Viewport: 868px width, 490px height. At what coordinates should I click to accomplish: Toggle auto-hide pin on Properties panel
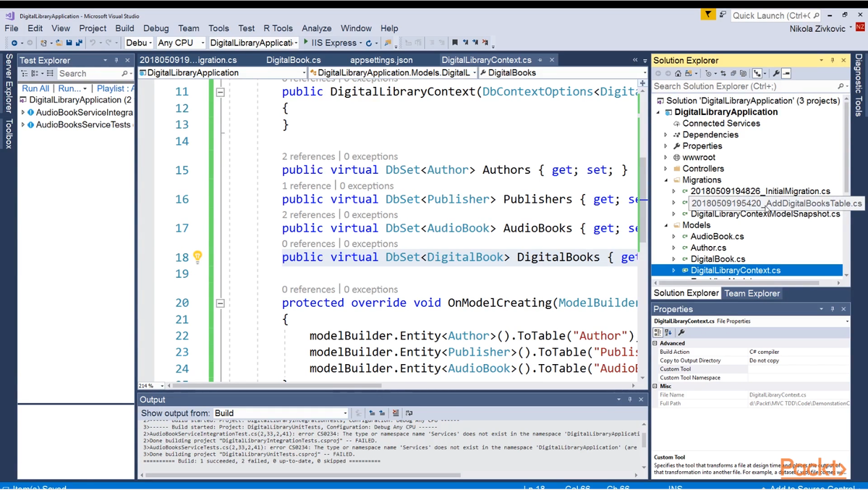click(x=832, y=309)
